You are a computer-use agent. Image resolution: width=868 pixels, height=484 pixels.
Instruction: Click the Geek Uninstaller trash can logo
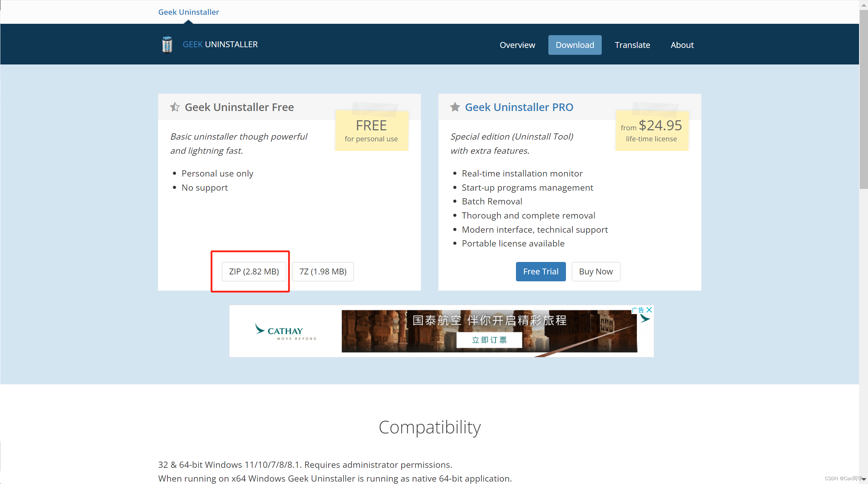(x=167, y=45)
